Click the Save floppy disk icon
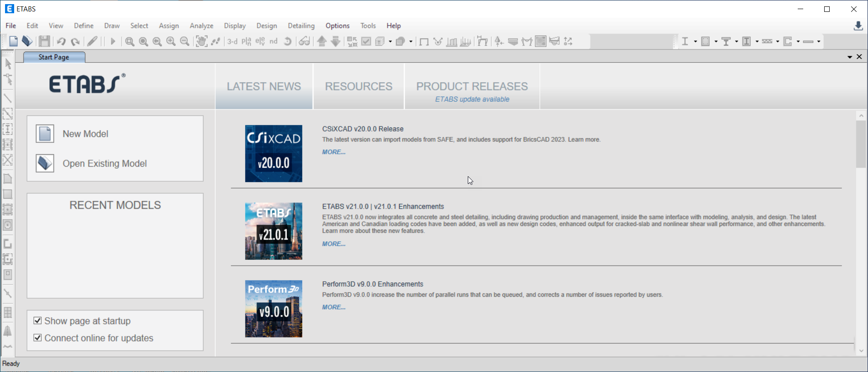 click(x=44, y=42)
